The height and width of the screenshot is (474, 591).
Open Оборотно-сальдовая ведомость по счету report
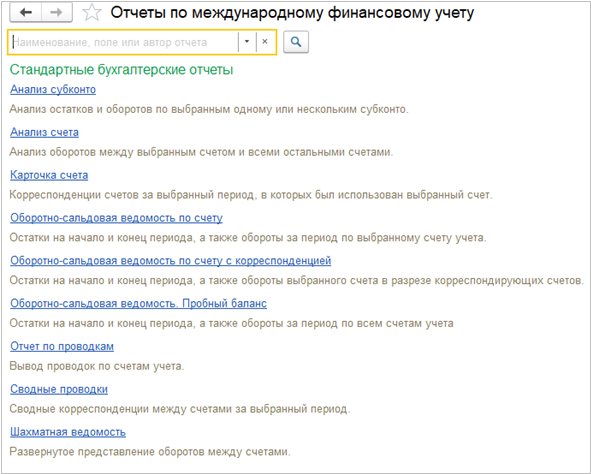click(x=116, y=218)
